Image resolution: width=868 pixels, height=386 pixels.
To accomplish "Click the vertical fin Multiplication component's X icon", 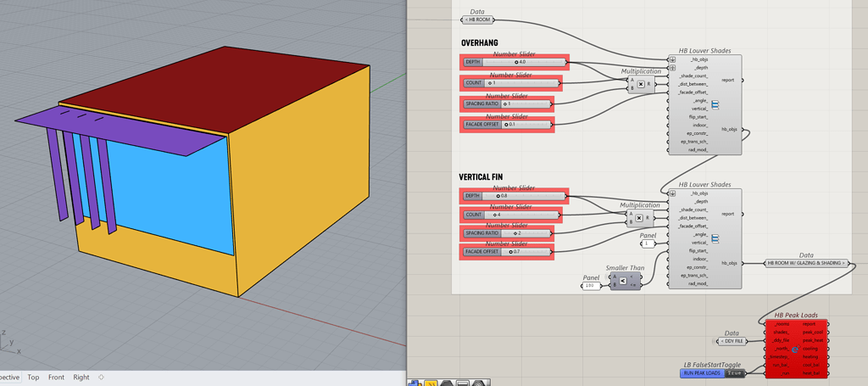I will [639, 218].
